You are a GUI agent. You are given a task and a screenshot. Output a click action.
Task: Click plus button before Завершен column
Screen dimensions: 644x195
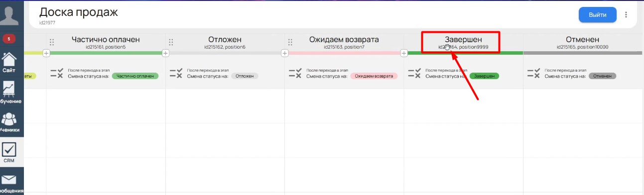coord(404,53)
